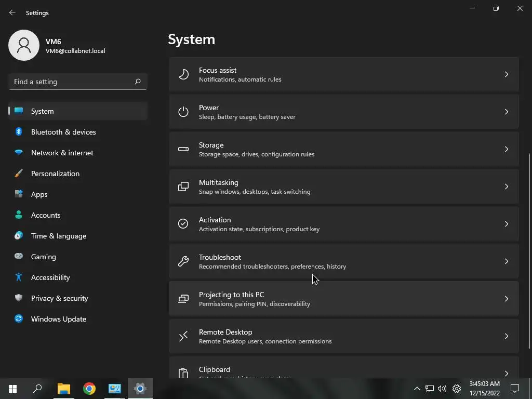Go back using the Settings back arrow
This screenshot has width=532, height=399.
click(x=12, y=12)
